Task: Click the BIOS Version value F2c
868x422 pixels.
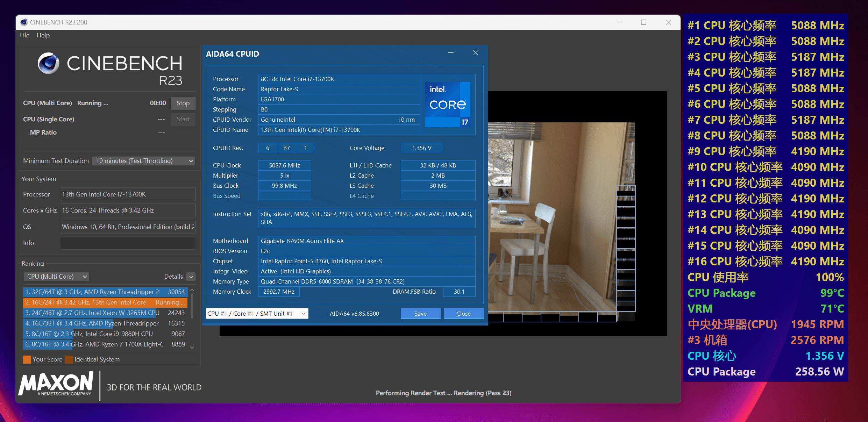Action: [367, 251]
